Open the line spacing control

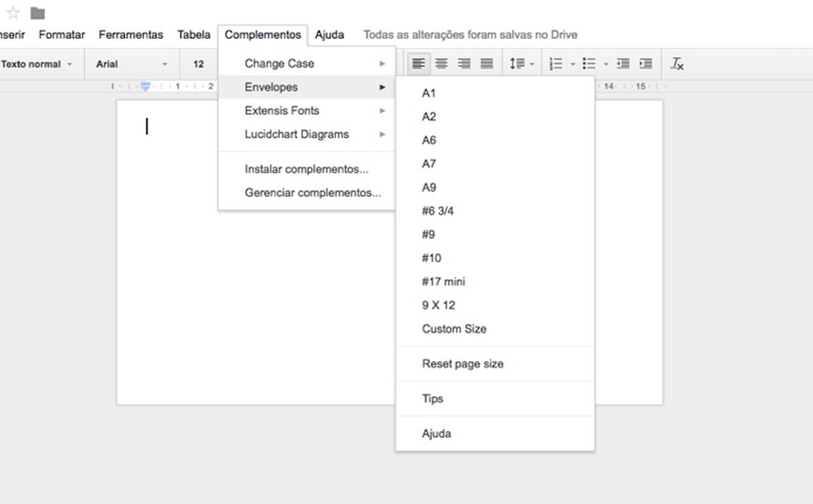[521, 64]
